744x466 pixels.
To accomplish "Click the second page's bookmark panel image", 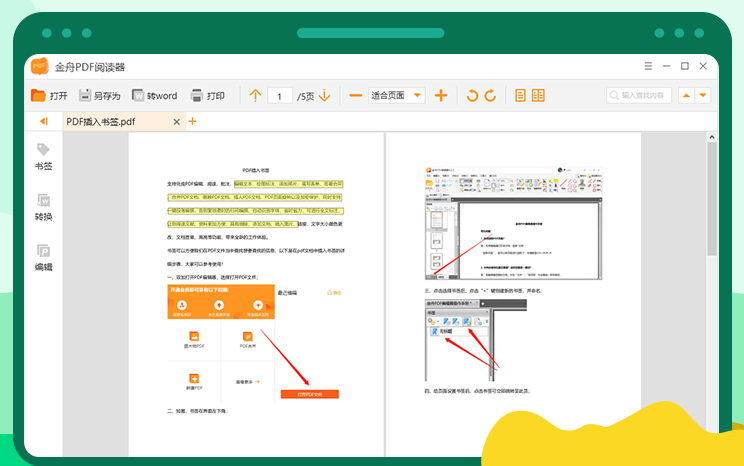I will pos(475,340).
